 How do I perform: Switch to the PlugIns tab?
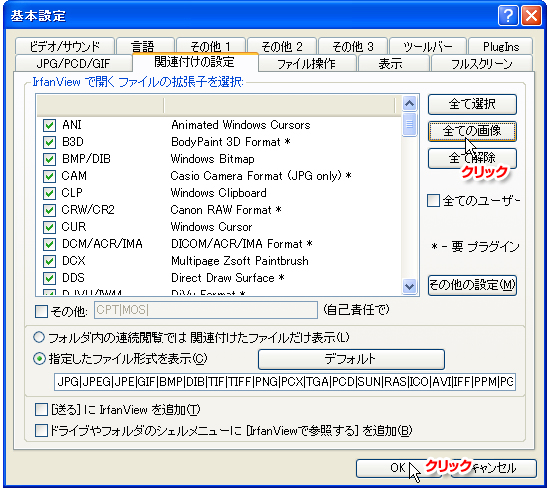click(x=501, y=46)
